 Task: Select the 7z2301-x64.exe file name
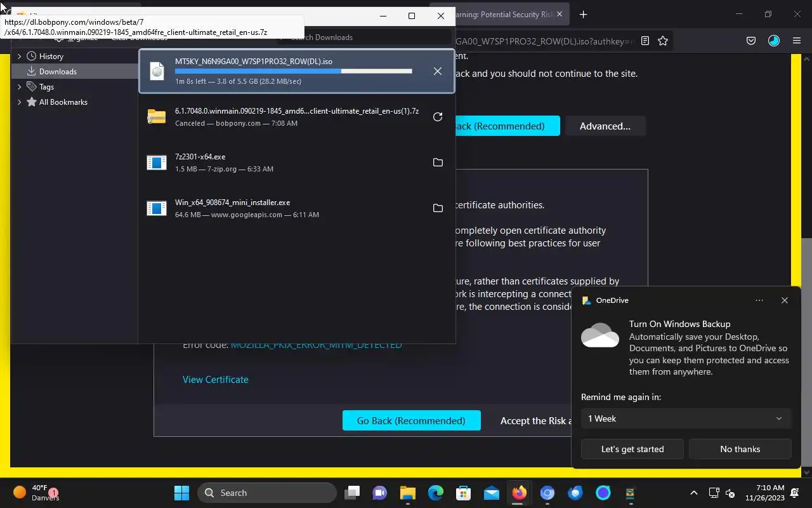coord(200,157)
